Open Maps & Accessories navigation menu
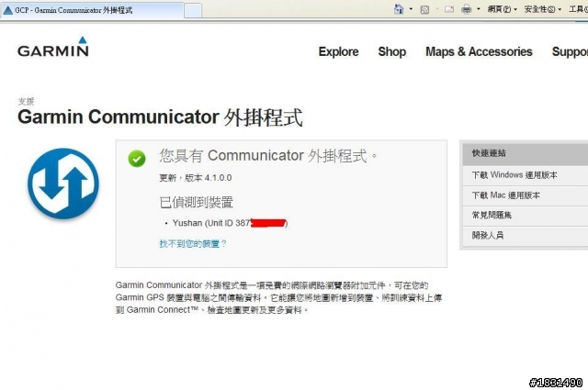588x390 pixels. coord(479,51)
